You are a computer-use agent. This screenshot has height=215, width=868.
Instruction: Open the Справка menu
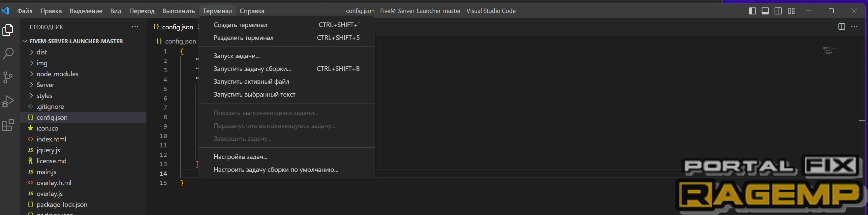[252, 11]
